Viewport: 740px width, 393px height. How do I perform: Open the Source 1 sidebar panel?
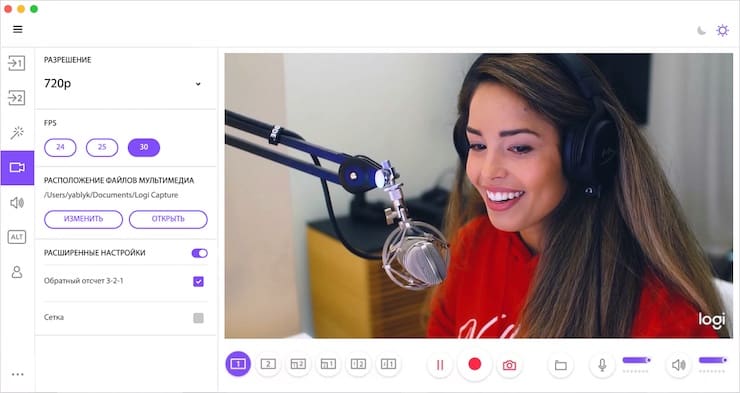pyautogui.click(x=17, y=63)
